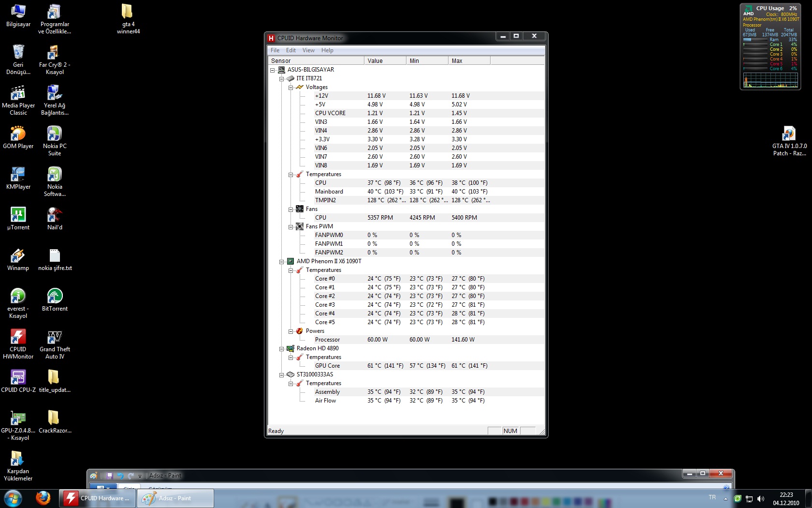Click the Value column header
Viewport: 812px width, 508px height.
point(385,60)
